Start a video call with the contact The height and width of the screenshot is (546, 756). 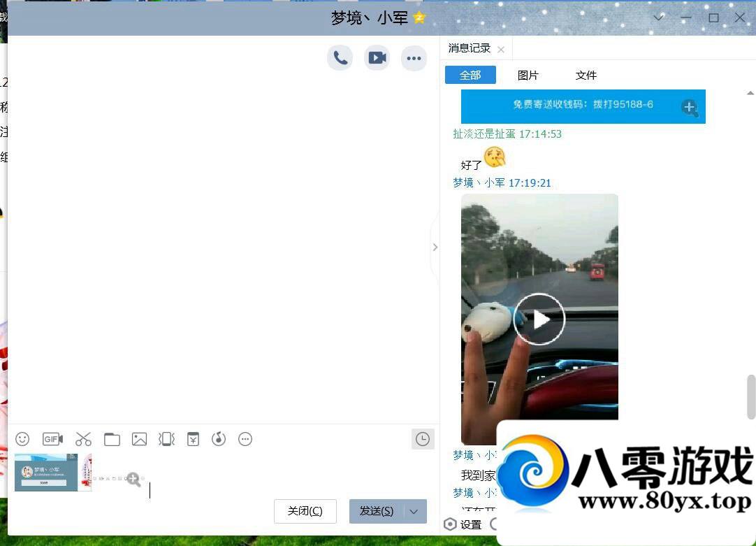[x=377, y=58]
